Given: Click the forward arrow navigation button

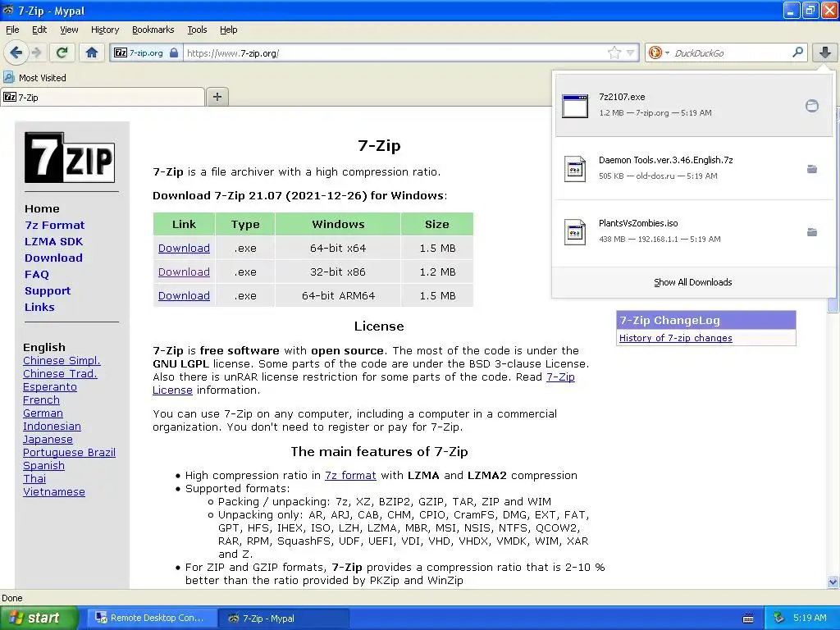Looking at the screenshot, I should [x=36, y=52].
